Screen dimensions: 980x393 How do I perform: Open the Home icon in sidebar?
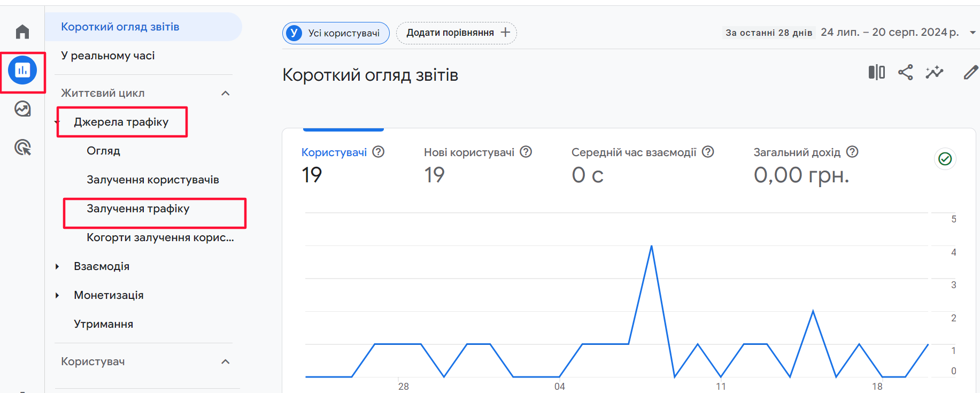22,32
